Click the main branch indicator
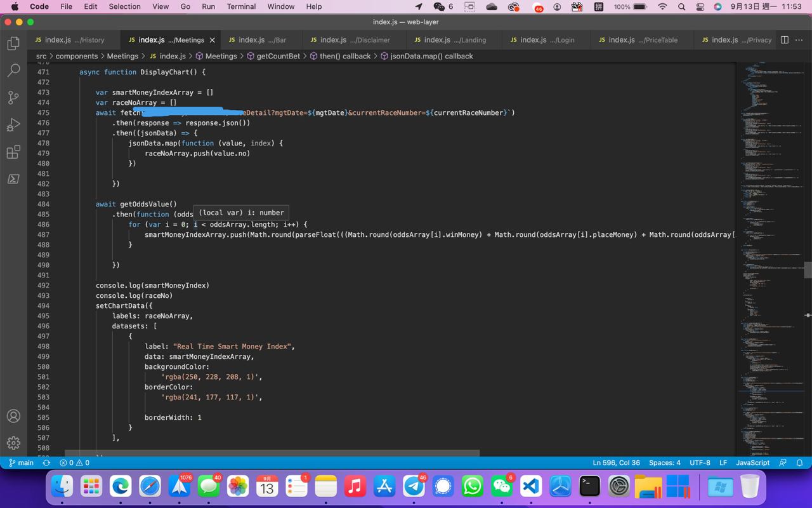 pyautogui.click(x=21, y=463)
